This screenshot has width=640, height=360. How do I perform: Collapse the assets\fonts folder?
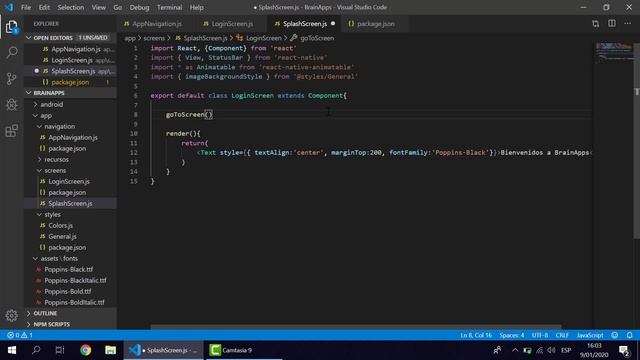coord(59,258)
